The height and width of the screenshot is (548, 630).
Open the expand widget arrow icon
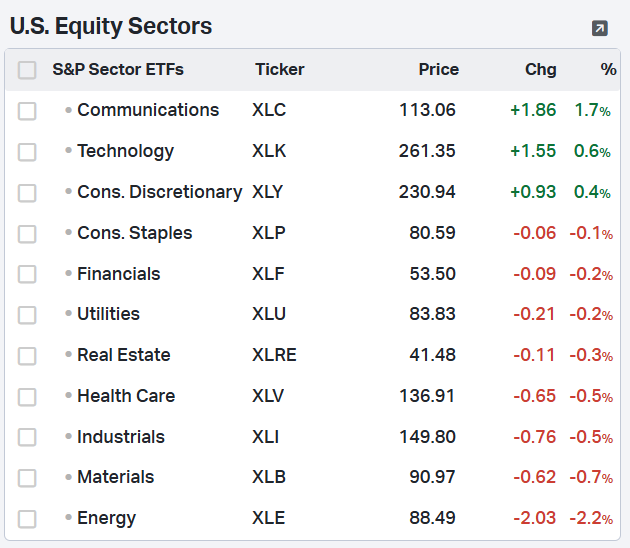[x=600, y=28]
